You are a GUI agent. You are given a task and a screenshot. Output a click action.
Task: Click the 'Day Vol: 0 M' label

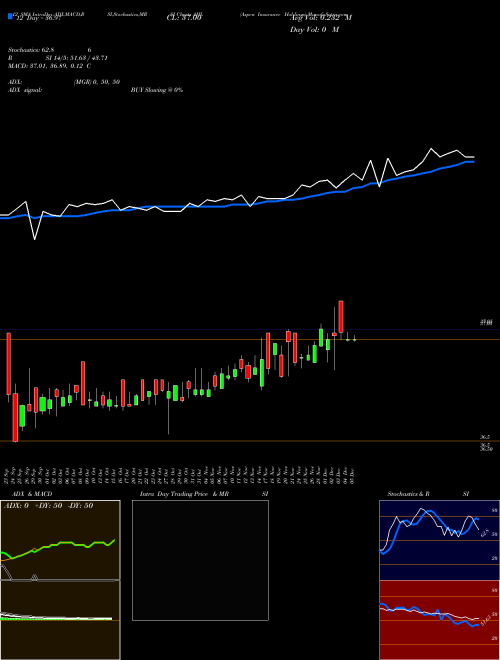314,30
